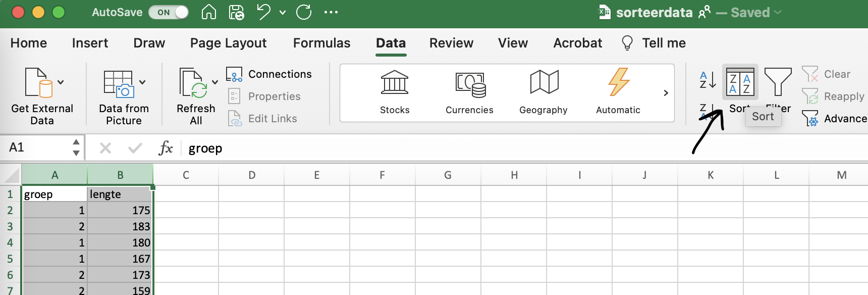Select column C header

click(x=186, y=175)
